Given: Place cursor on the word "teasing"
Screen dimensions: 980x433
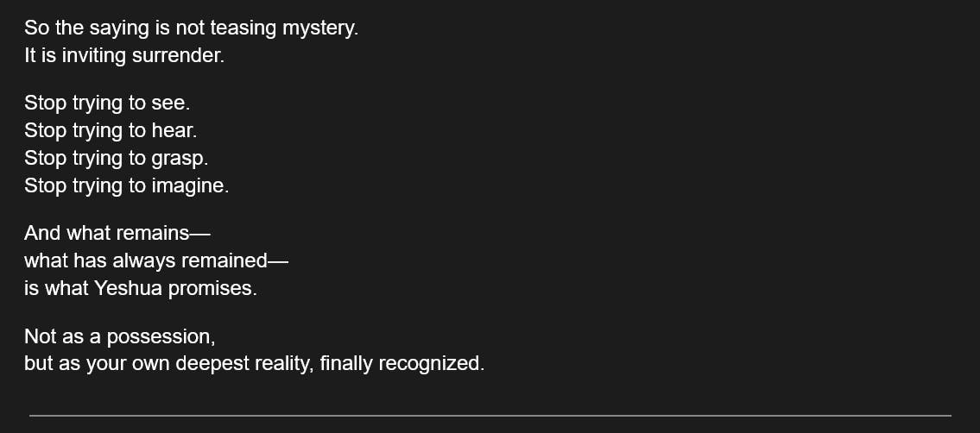Looking at the screenshot, I should click(x=243, y=28).
